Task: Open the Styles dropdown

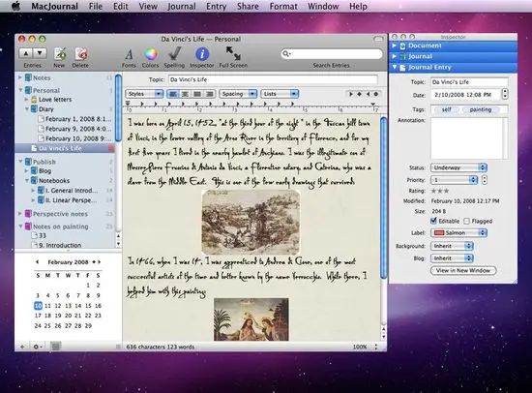Action: point(144,94)
